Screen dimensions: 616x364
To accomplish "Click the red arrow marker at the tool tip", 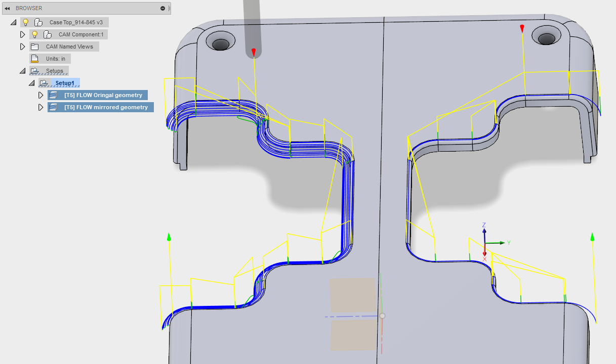I will 254,52.
